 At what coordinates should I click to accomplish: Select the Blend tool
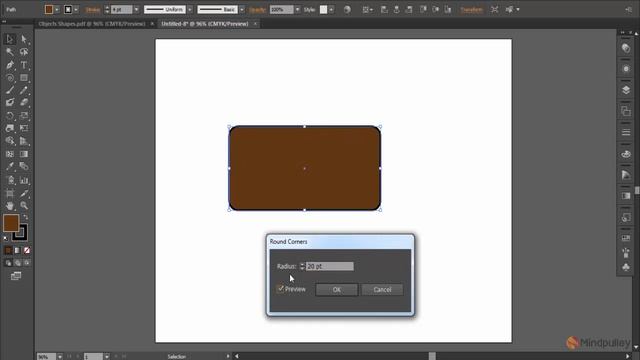(x=24, y=167)
